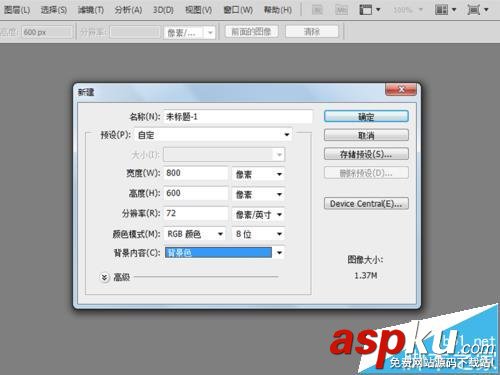The height and width of the screenshot is (375, 500).
Task: Open the 分析(A) menu
Action: (x=128, y=10)
